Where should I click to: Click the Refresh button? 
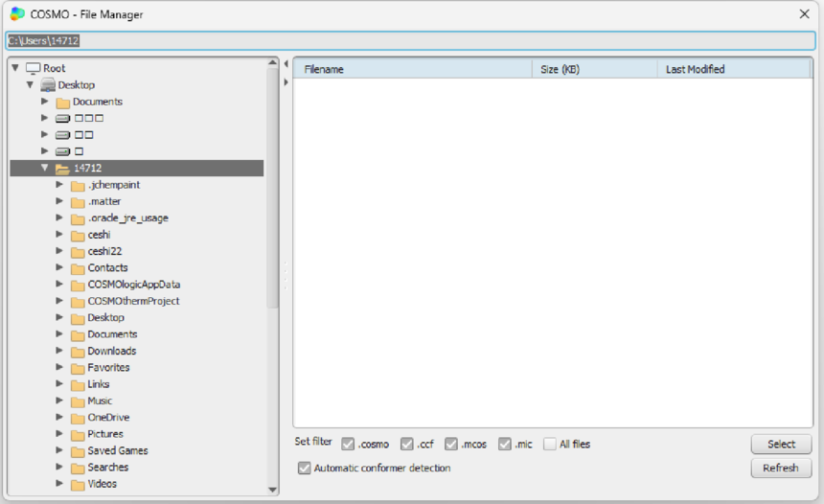(781, 468)
